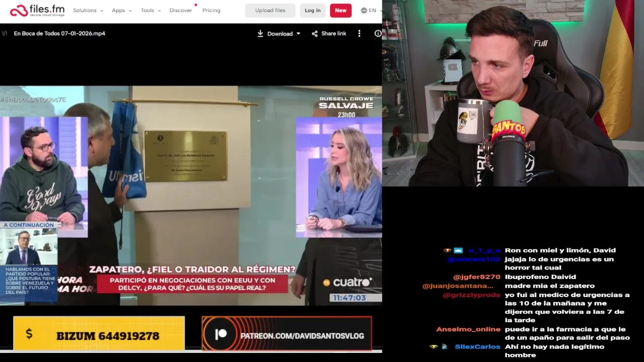Image resolution: width=644 pixels, height=362 pixels.
Task: Click the globe language icon
Action: pyautogui.click(x=364, y=10)
